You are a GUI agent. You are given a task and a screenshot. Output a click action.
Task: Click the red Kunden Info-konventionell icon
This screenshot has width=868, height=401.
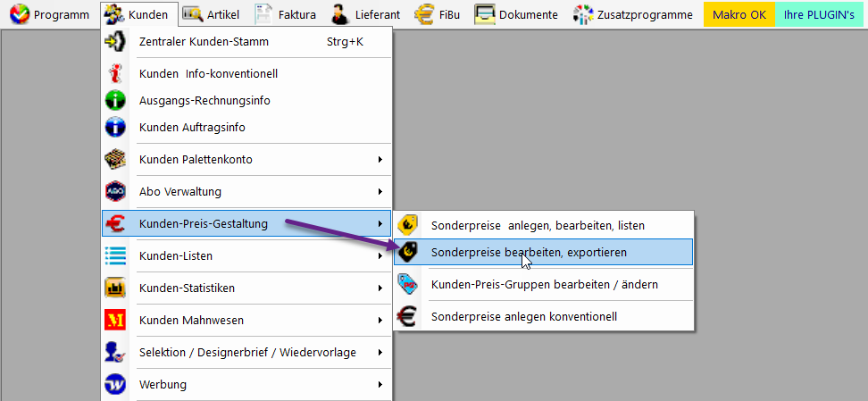(x=115, y=74)
